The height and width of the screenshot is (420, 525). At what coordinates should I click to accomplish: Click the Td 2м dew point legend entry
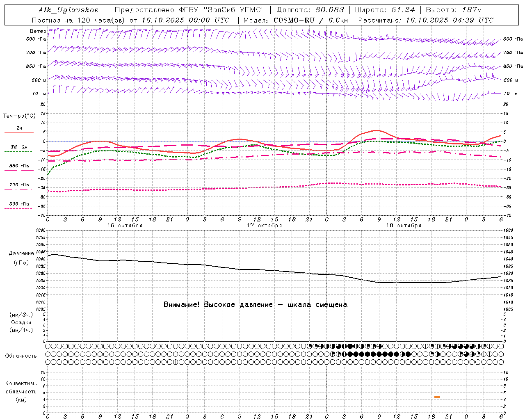[19, 147]
